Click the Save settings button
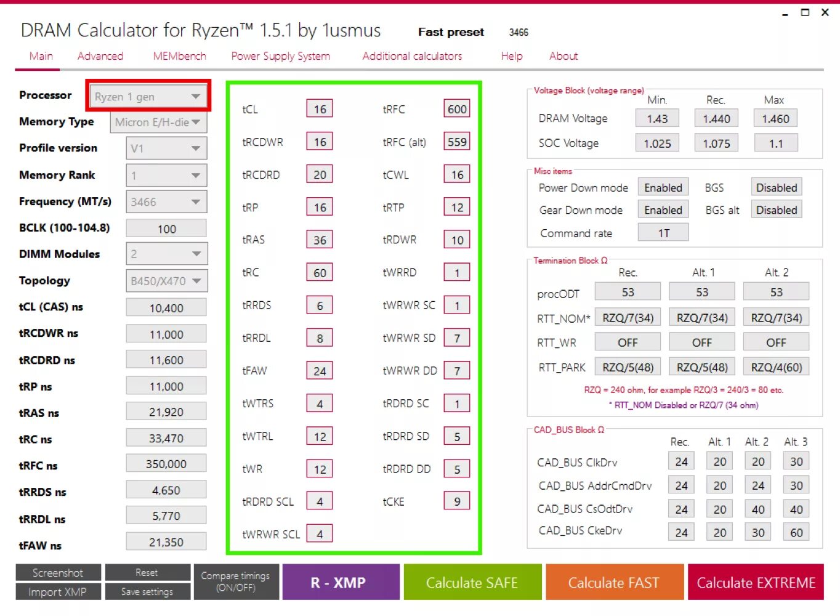Image resolution: width=840 pixels, height=616 pixels. point(147,592)
